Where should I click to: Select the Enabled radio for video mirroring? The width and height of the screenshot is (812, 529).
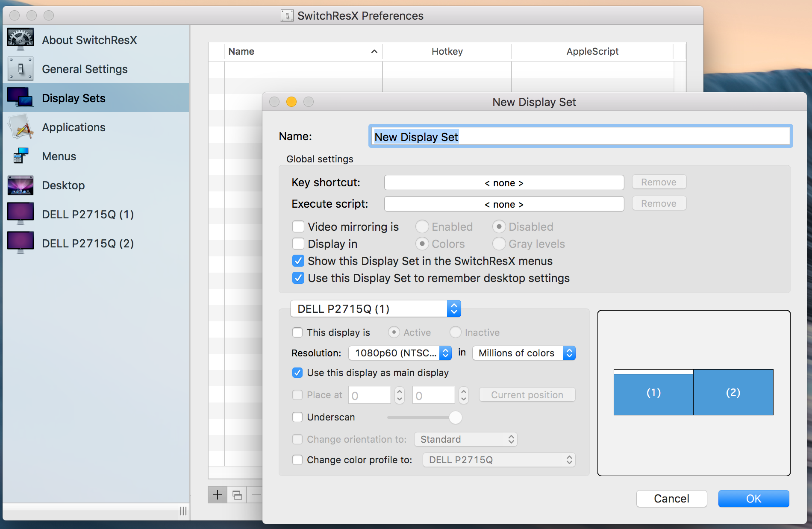tap(422, 226)
